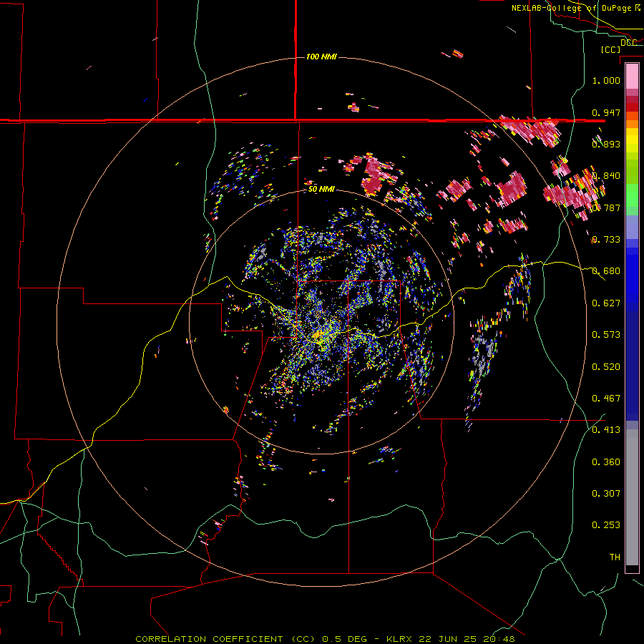Click the pink top segment of color bar
This screenshot has width=644, height=644.
pyautogui.click(x=632, y=76)
